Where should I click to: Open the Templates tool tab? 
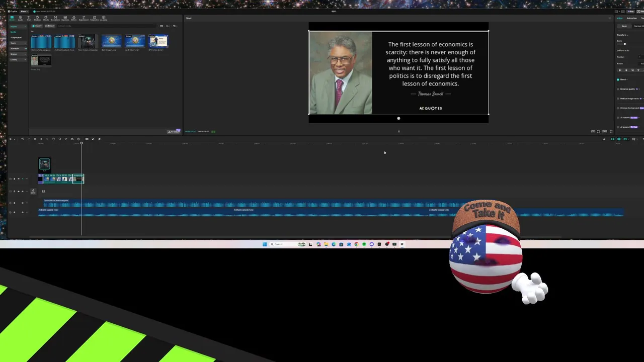pos(95,19)
